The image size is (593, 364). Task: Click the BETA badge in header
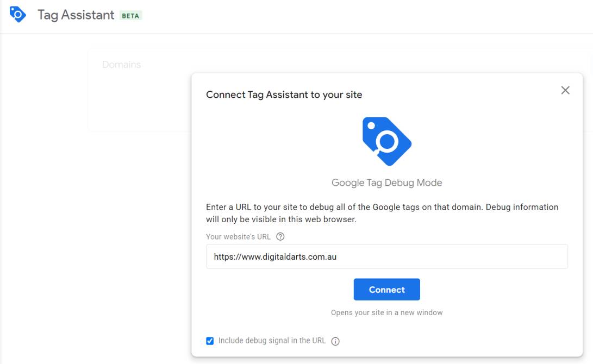tap(130, 16)
